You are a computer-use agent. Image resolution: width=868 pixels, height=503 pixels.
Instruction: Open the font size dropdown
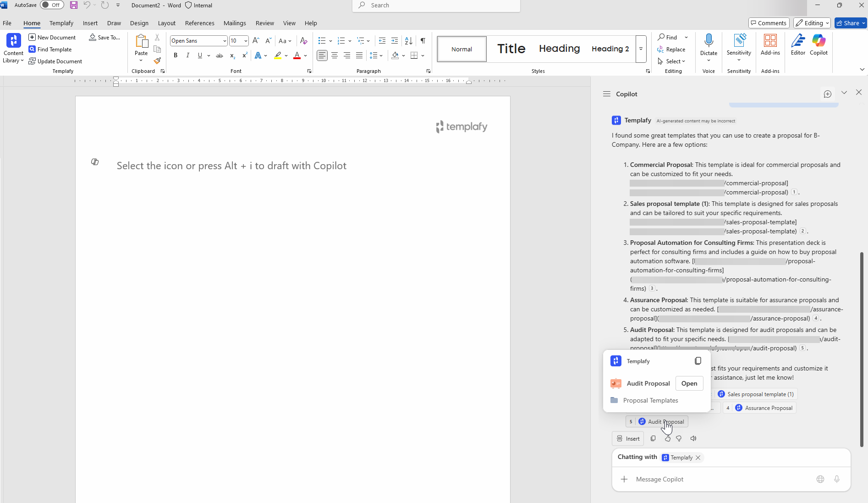point(246,41)
